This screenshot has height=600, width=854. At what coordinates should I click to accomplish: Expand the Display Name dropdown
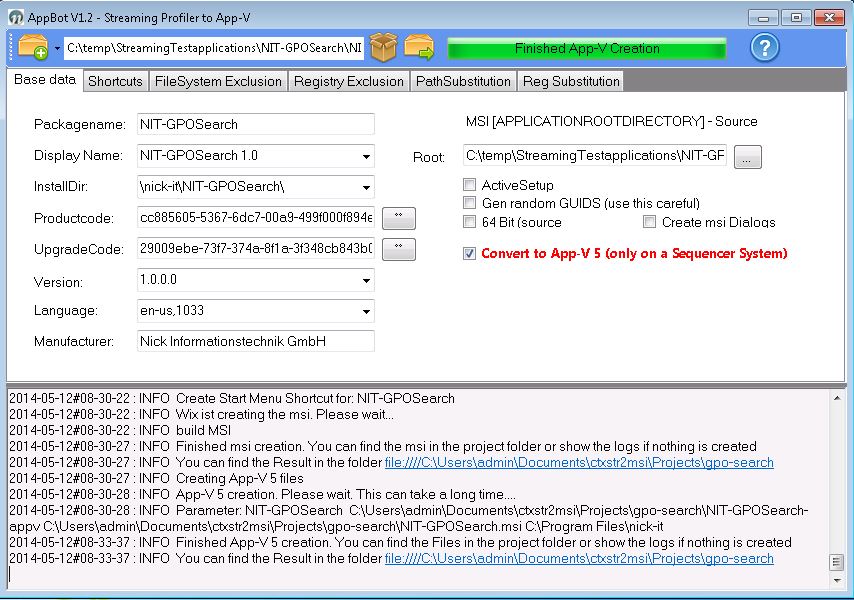click(x=366, y=156)
